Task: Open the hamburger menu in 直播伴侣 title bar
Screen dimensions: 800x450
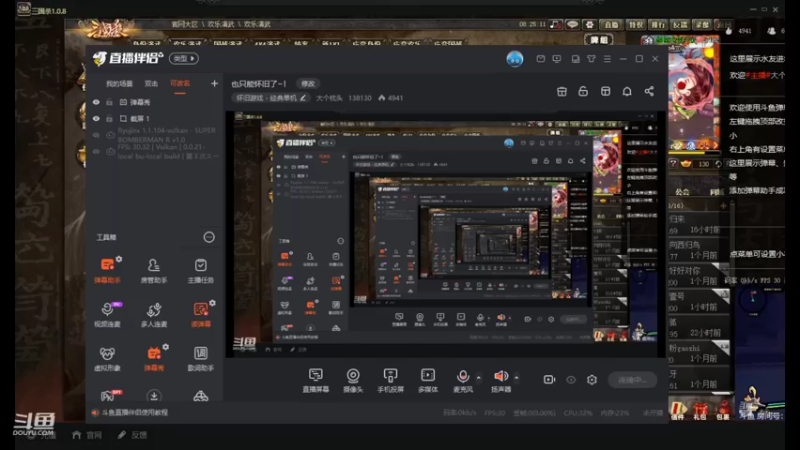Action: click(x=607, y=59)
